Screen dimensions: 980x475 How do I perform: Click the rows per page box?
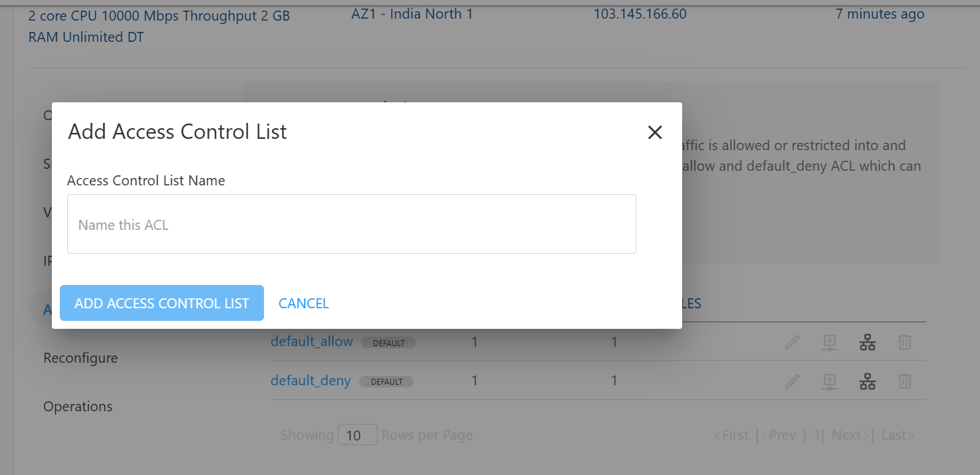coord(357,435)
